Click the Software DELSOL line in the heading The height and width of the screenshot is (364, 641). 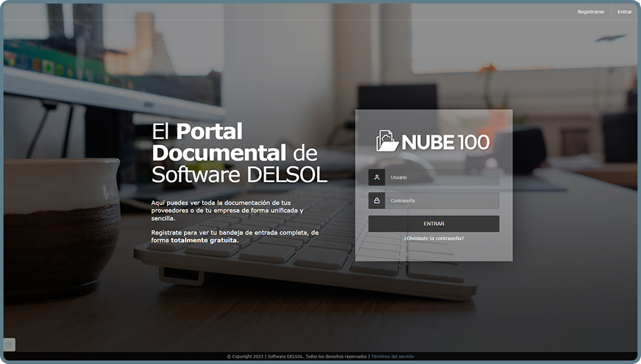tap(238, 174)
